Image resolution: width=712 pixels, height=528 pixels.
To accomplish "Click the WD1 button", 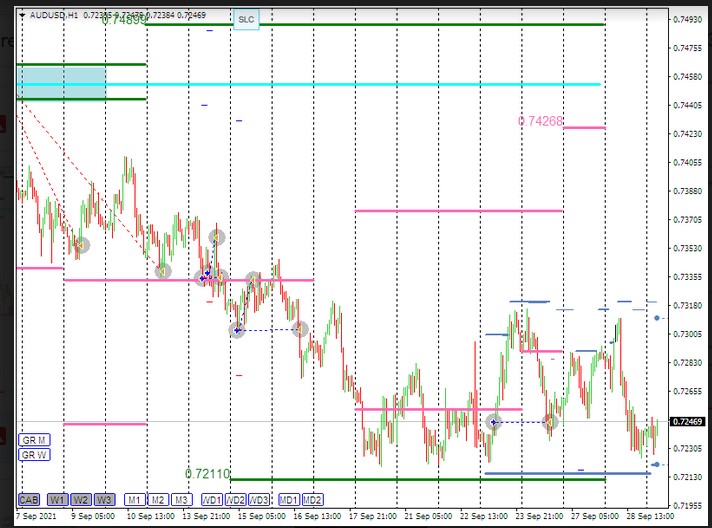I will [x=211, y=499].
